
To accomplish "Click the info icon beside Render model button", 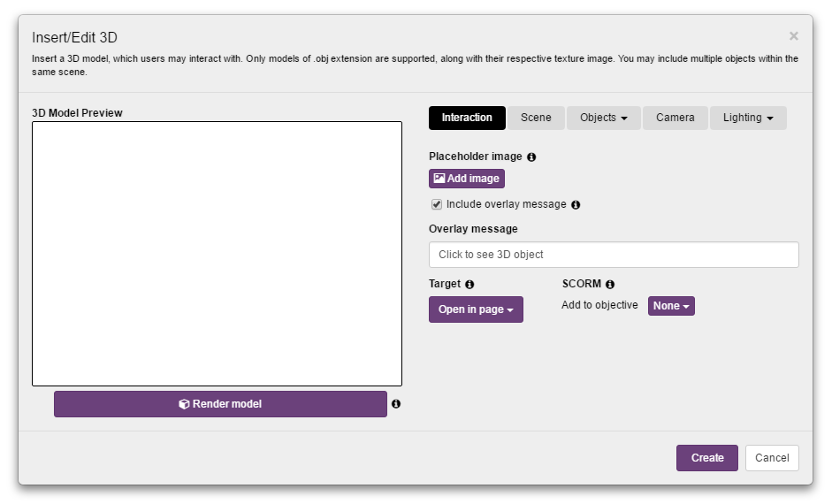I will [396, 404].
